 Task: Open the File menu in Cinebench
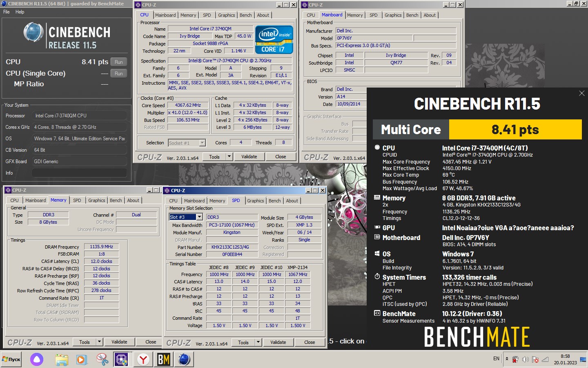pyautogui.click(x=7, y=12)
